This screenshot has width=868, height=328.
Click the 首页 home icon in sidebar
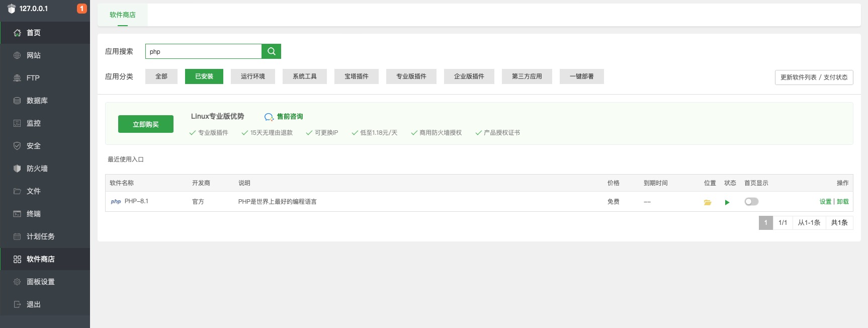[x=17, y=33]
